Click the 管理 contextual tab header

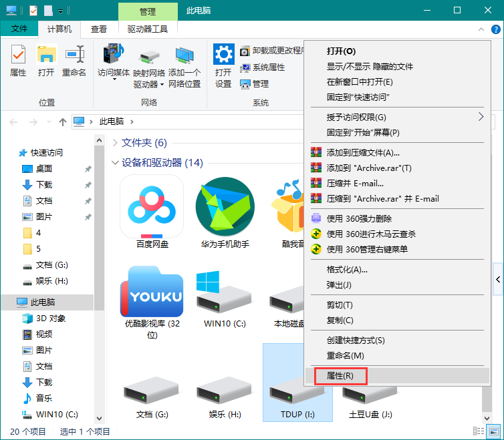coord(148,11)
